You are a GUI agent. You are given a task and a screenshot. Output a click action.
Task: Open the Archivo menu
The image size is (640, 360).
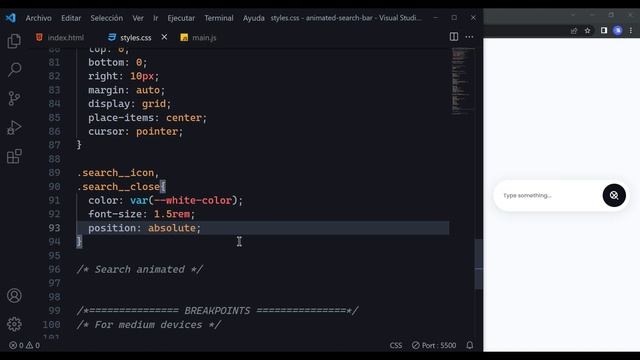click(x=38, y=18)
